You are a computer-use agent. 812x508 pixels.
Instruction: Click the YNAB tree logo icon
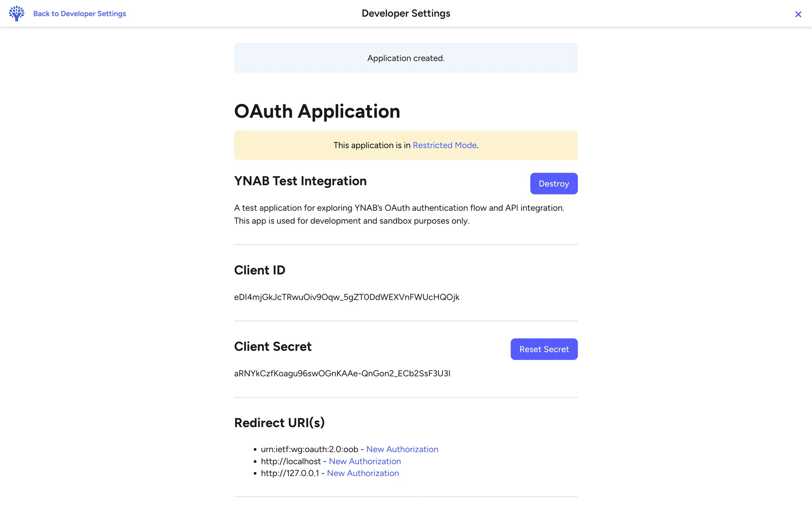[x=16, y=14]
